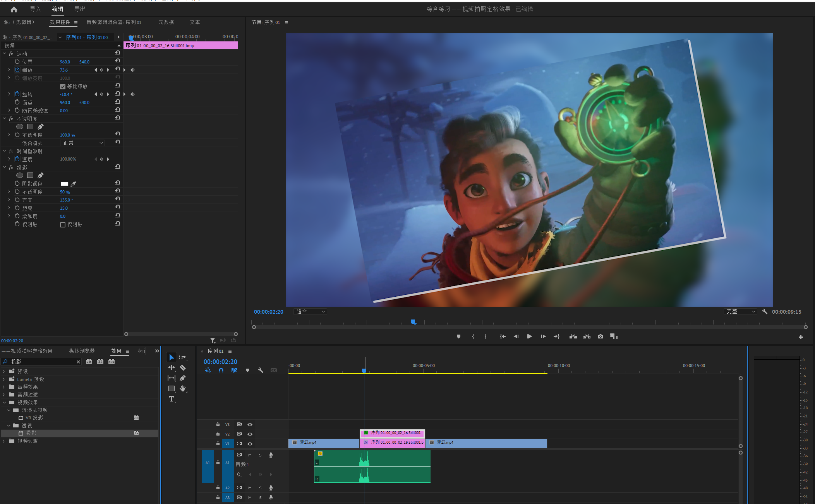Clear the effects search field X

78,362
